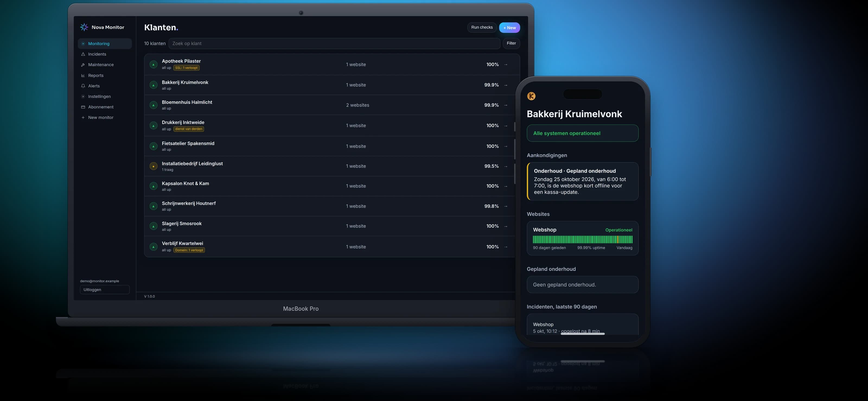The height and width of the screenshot is (401, 868).
Task: Click the arrow on the Verblijf Kwartelwei row
Action: coord(506,247)
